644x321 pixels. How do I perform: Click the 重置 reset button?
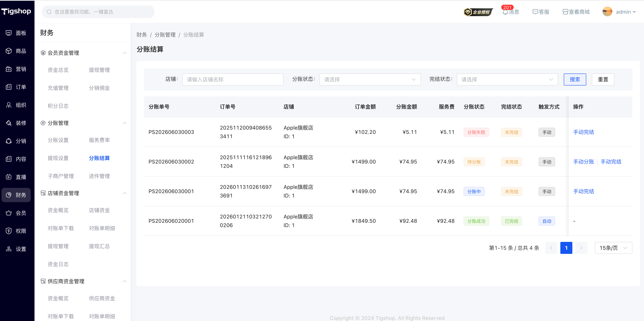point(603,79)
